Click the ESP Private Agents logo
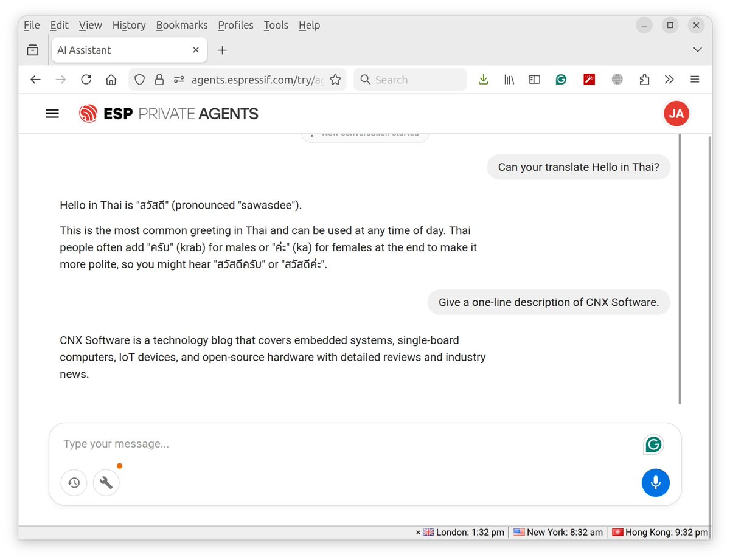 (169, 114)
